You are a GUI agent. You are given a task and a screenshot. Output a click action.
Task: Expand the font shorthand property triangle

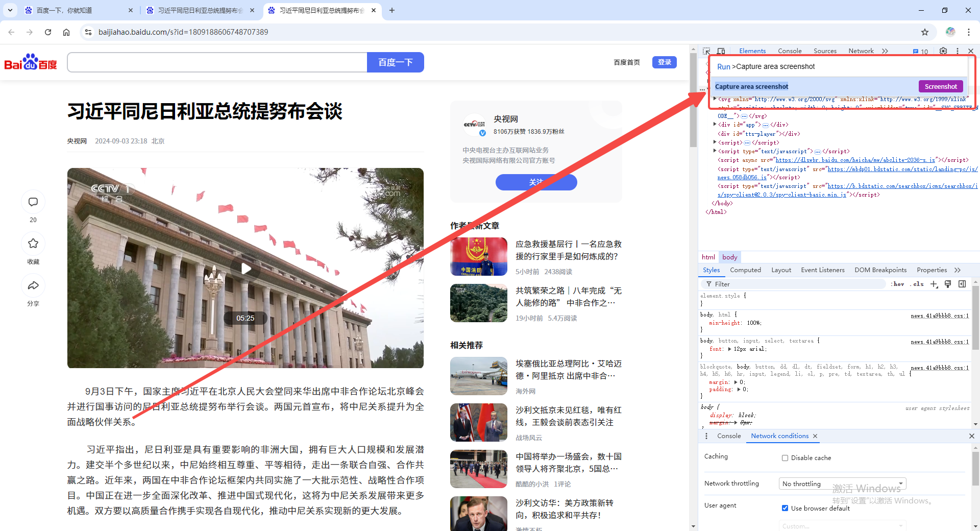[729, 349]
